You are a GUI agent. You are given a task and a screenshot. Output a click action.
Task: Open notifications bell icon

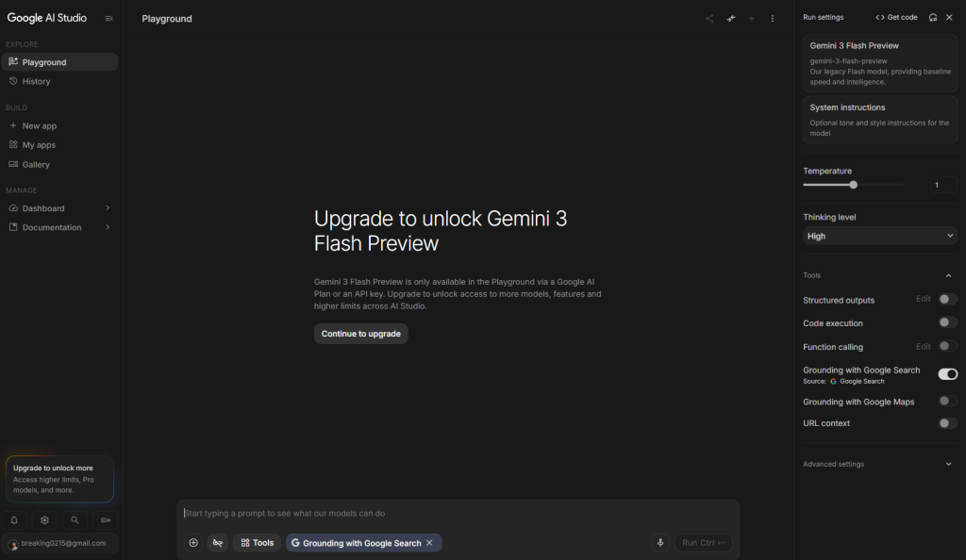click(14, 520)
